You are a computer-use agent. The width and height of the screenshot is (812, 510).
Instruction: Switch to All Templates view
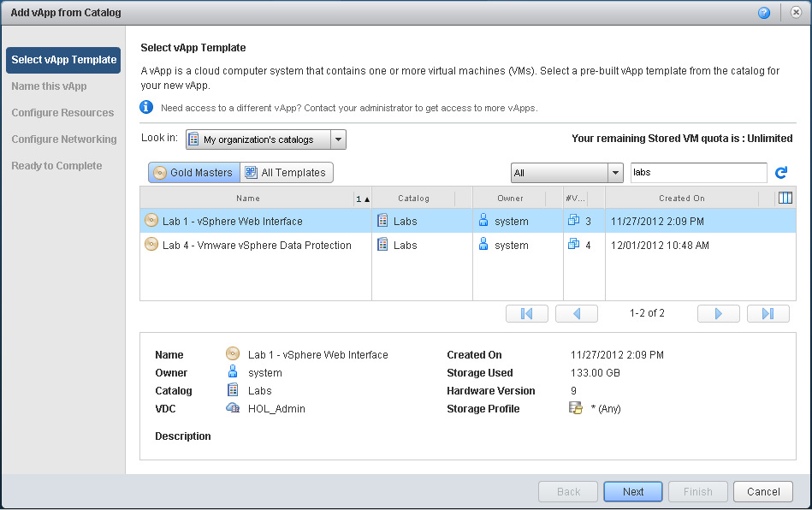287,172
